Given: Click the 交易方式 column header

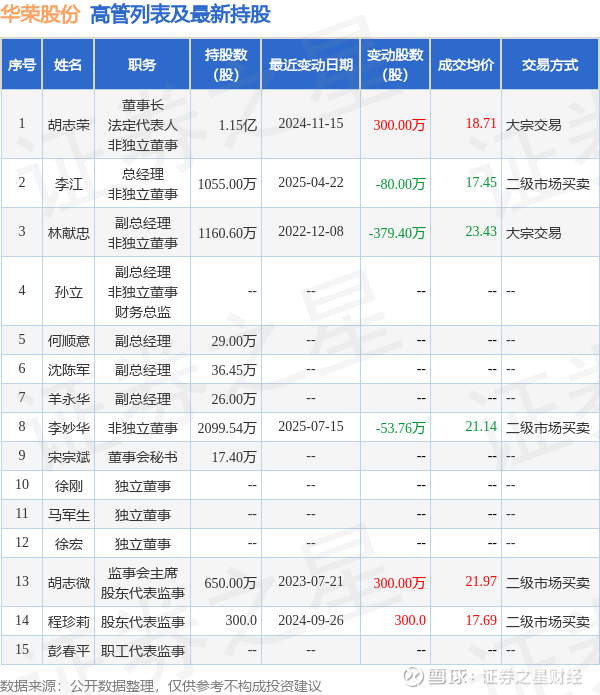Looking at the screenshot, I should (550, 65).
